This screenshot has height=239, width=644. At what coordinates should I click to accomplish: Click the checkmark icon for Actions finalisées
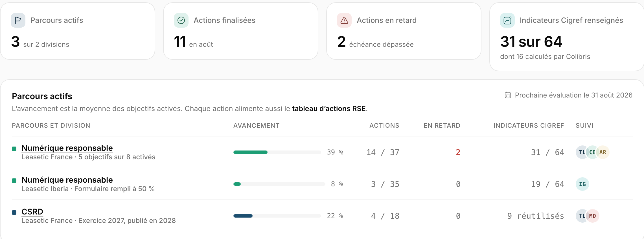(x=181, y=20)
